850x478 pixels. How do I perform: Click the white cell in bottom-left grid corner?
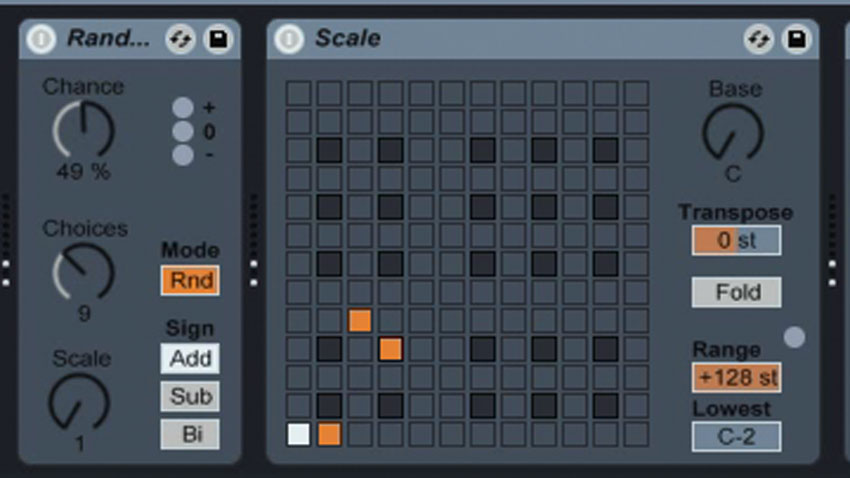coord(299,434)
